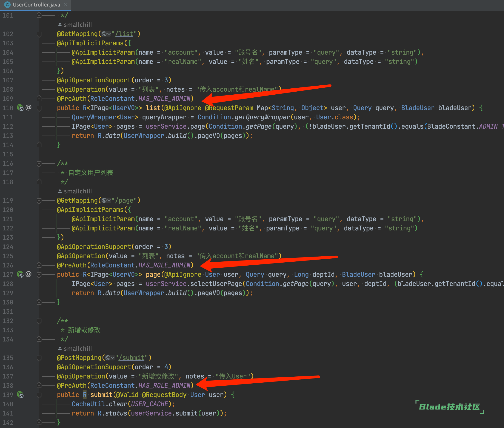Collapse the Javadoc fold at line 116
This screenshot has height=428, width=504.
click(39, 164)
